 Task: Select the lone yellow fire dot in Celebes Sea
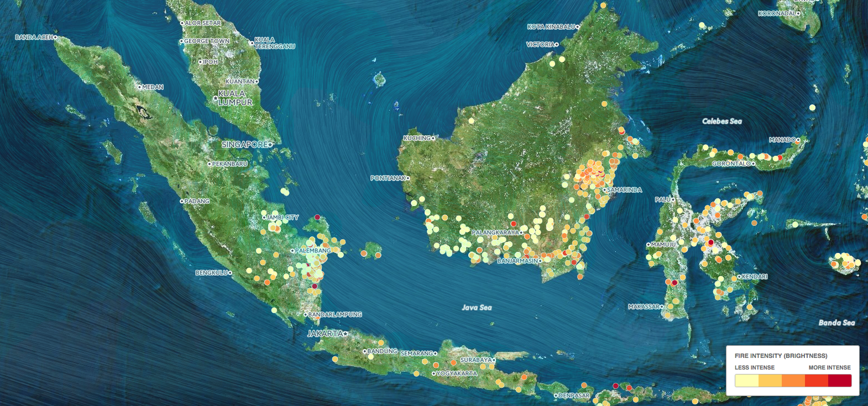tap(812, 108)
